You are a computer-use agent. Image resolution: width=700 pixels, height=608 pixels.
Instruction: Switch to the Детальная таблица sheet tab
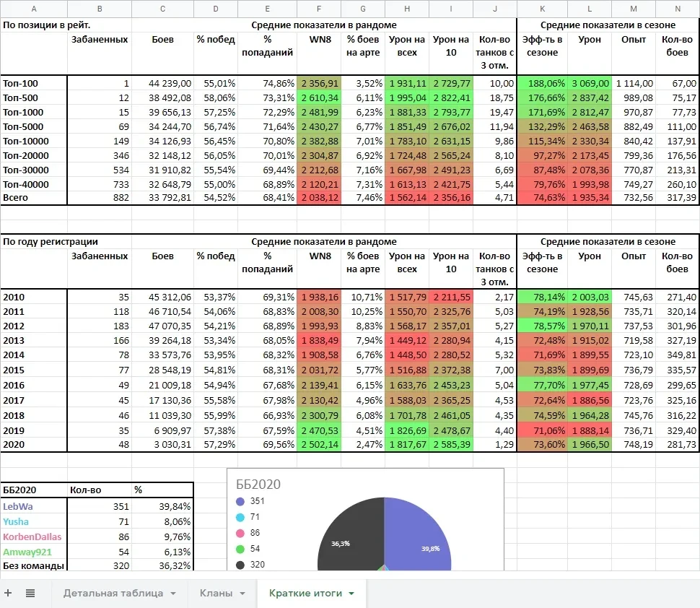pos(113,593)
